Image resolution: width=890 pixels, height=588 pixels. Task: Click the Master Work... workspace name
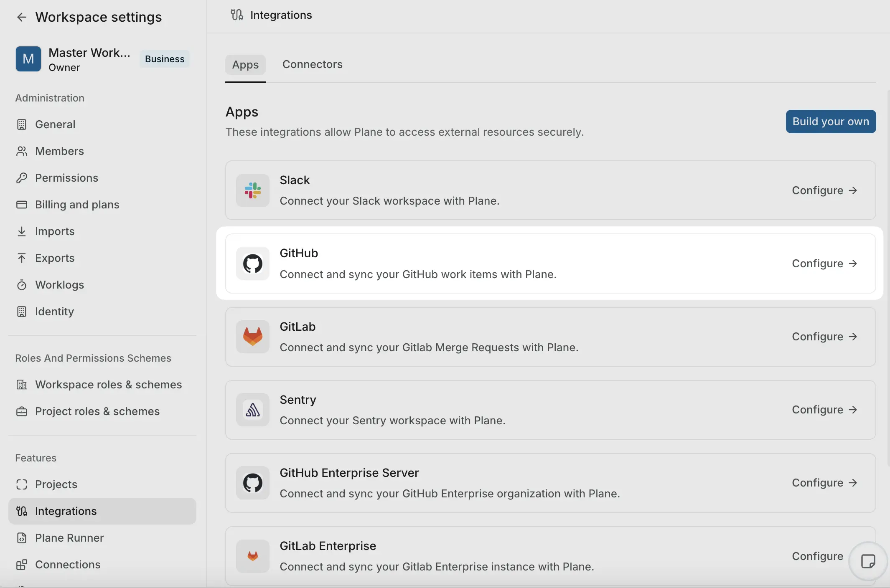tap(89, 53)
